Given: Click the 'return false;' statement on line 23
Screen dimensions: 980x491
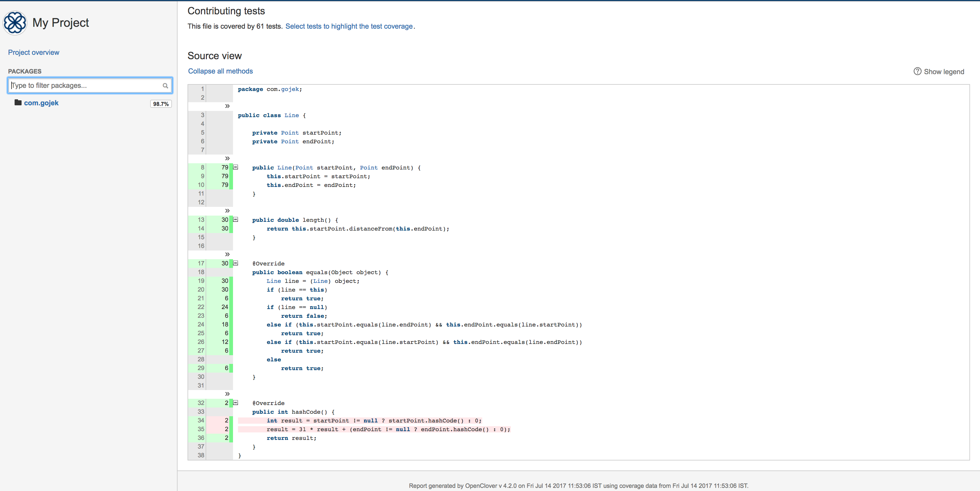Looking at the screenshot, I should [304, 316].
